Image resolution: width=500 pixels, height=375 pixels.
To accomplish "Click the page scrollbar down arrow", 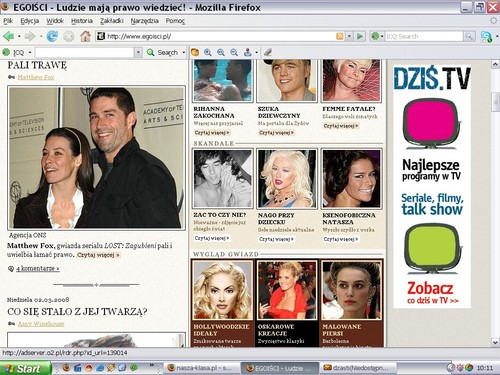I will point(495,342).
